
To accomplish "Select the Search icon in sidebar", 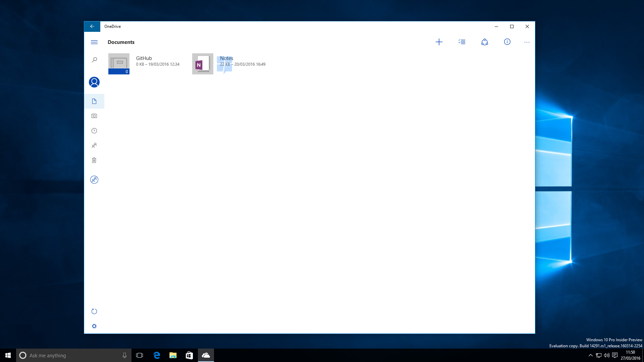I will point(94,60).
